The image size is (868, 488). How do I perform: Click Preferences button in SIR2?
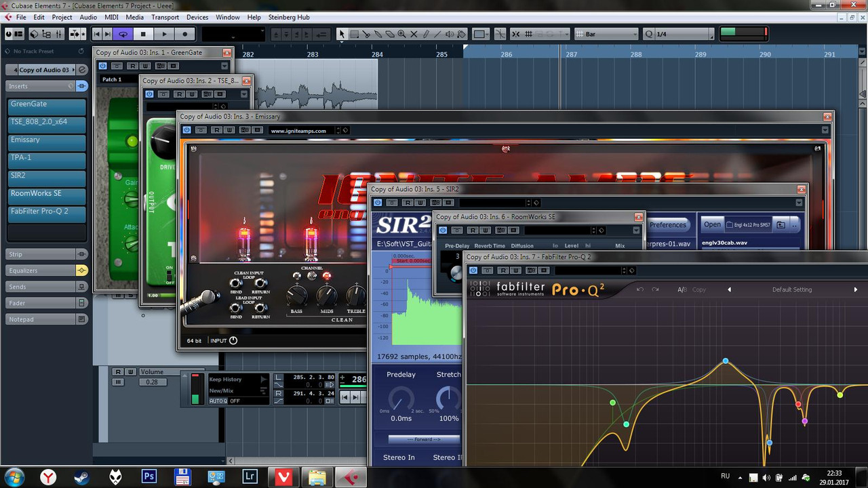click(x=668, y=225)
